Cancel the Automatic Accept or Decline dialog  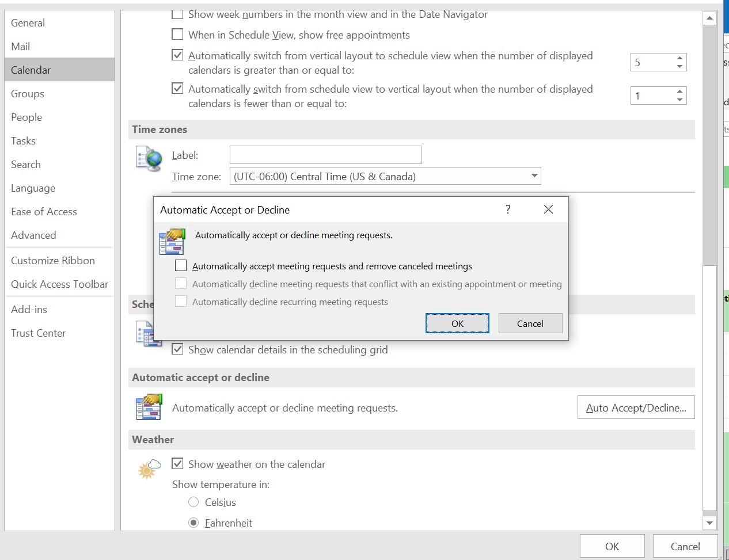530,323
